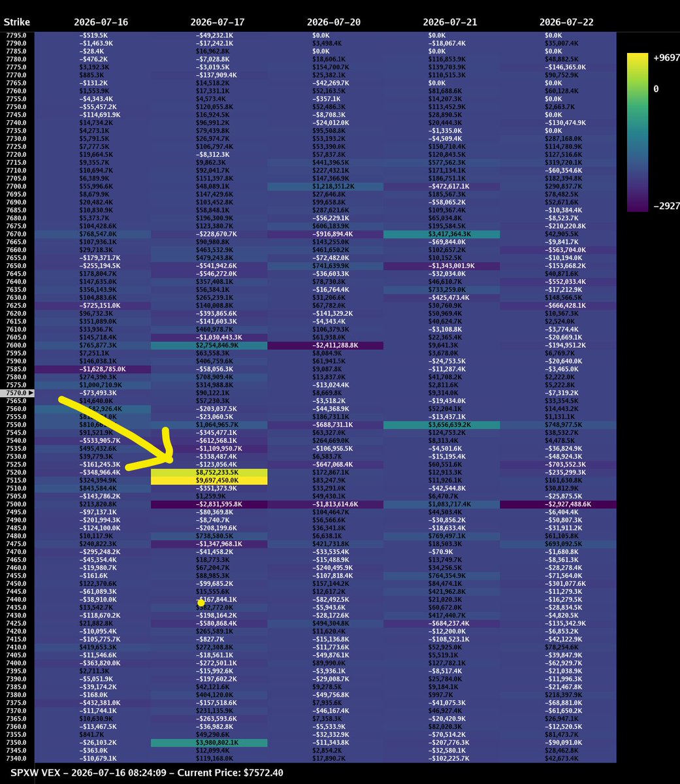Click the -$1,030,443.3K cell at strike 7605
The image size is (680, 784).
(209, 337)
